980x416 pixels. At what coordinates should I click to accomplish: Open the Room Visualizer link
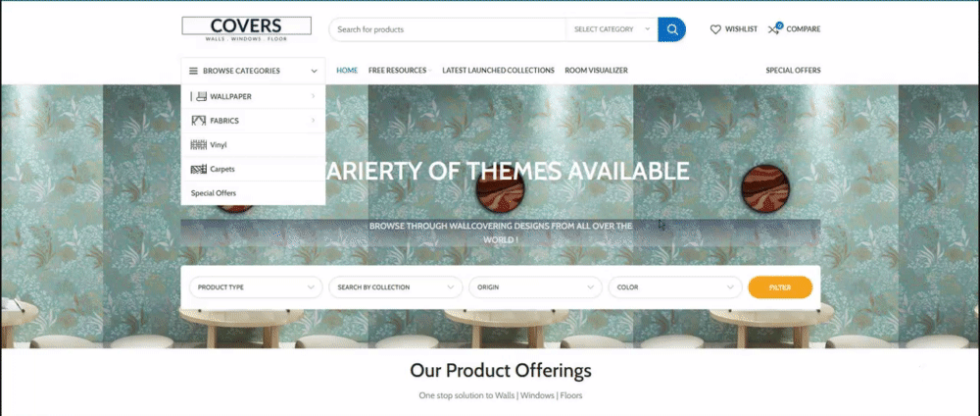(x=596, y=70)
